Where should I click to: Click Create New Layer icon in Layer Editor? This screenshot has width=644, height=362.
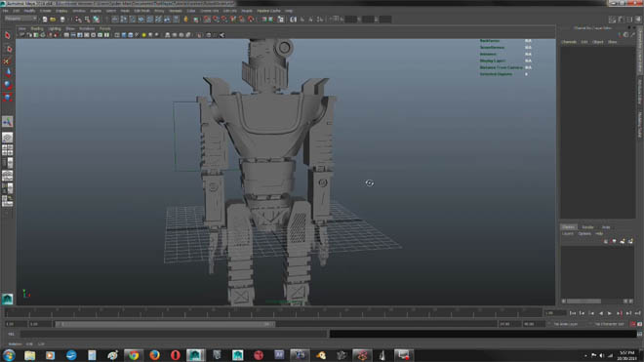tap(622, 241)
